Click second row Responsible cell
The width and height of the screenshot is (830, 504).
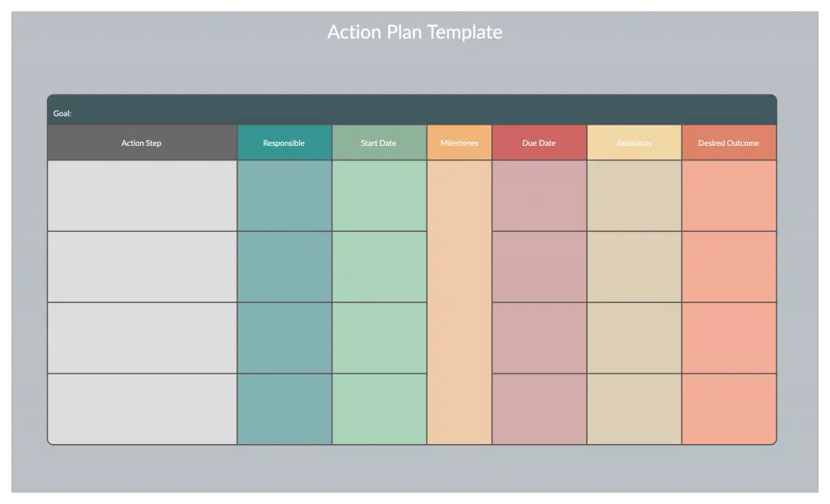(285, 267)
